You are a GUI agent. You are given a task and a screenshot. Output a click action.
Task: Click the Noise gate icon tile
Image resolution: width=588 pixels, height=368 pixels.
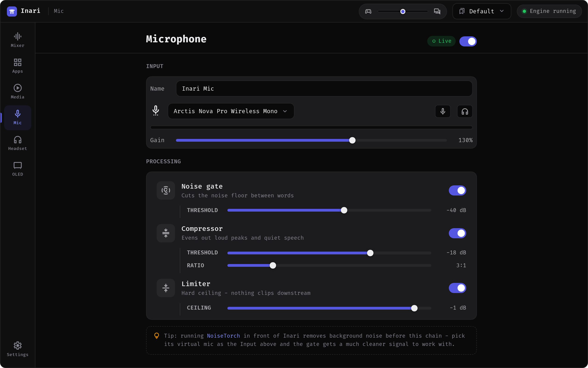pyautogui.click(x=166, y=190)
